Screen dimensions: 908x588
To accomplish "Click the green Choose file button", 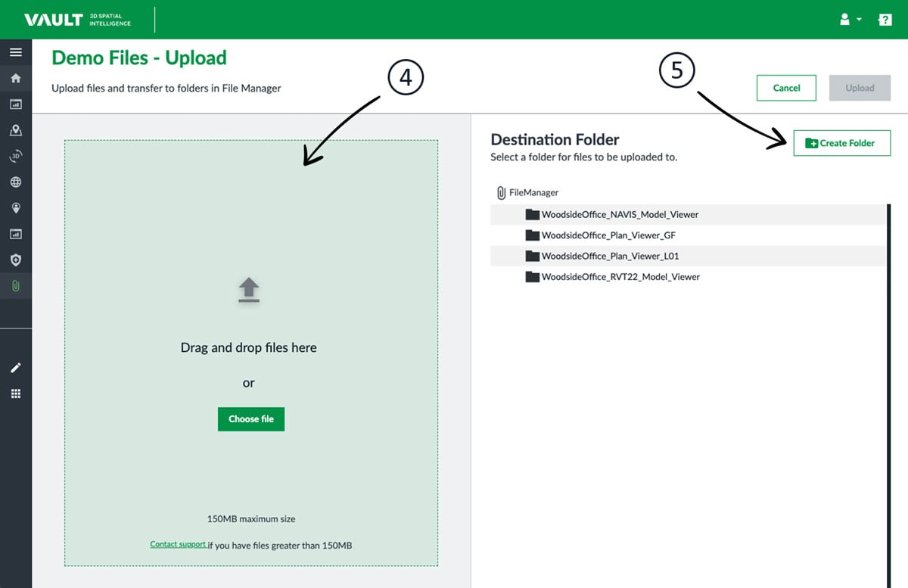I will pos(251,419).
